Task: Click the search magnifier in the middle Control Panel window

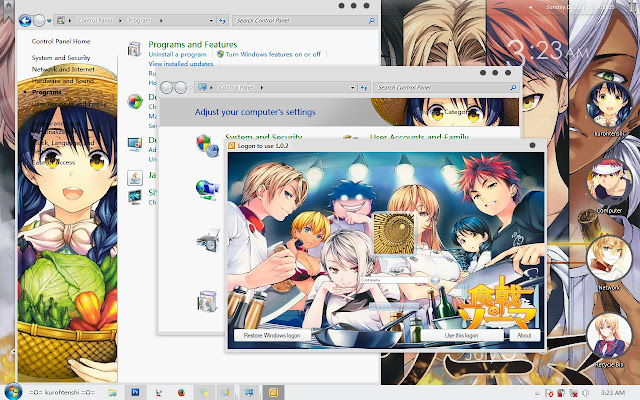Action: click(513, 87)
